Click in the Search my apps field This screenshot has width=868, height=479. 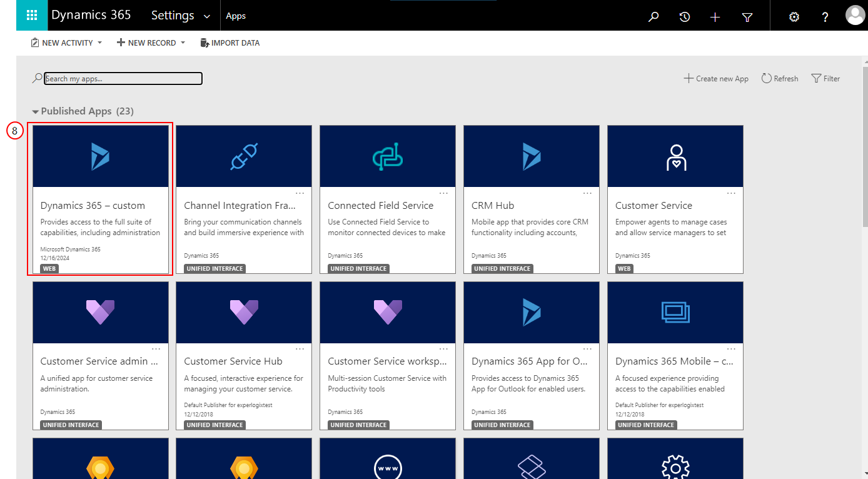click(x=123, y=79)
